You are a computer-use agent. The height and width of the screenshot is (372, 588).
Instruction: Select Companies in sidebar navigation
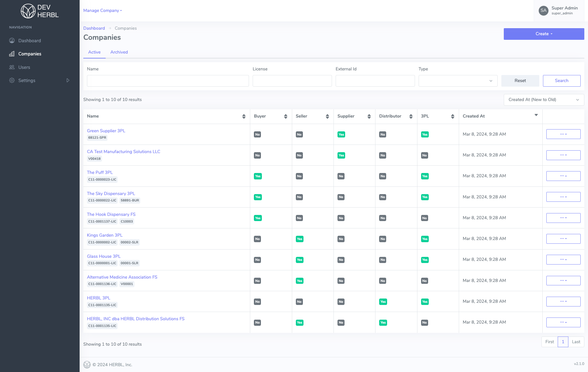30,54
